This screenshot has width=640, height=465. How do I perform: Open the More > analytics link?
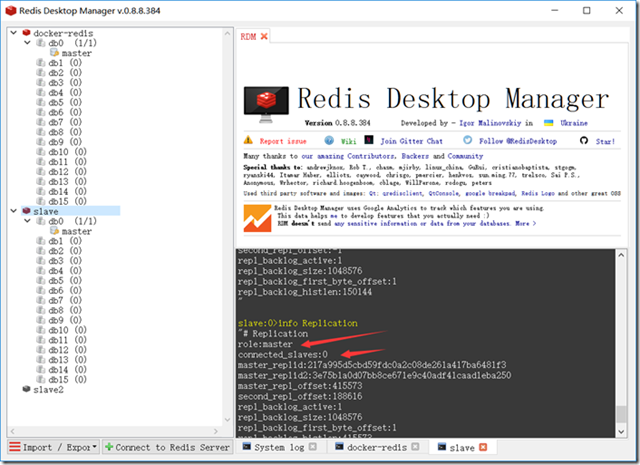tap(526, 223)
